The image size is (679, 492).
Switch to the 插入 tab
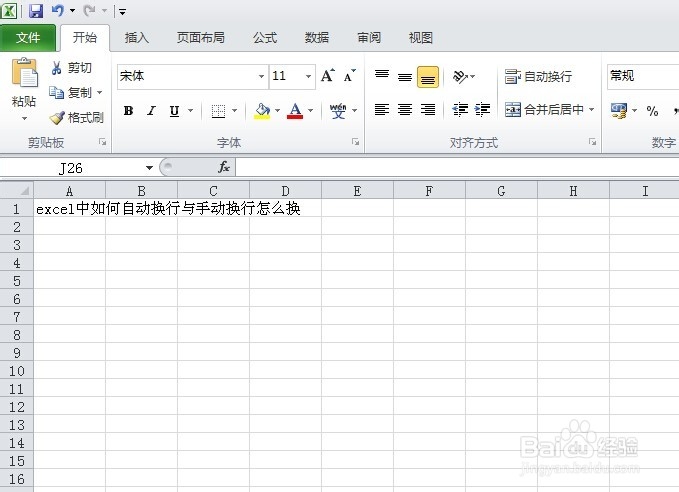[x=136, y=38]
